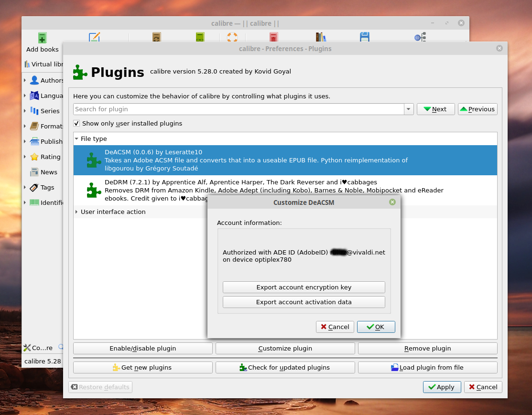
Task: Click Remove plugin button
Action: click(427, 349)
